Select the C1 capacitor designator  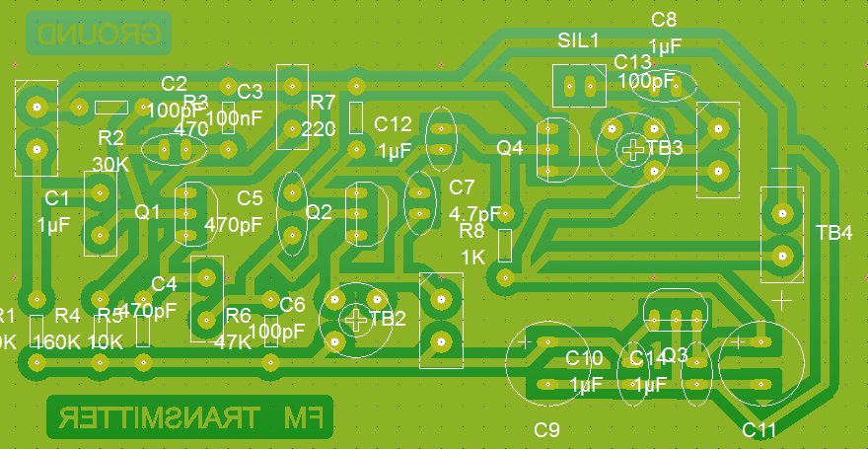pos(56,197)
